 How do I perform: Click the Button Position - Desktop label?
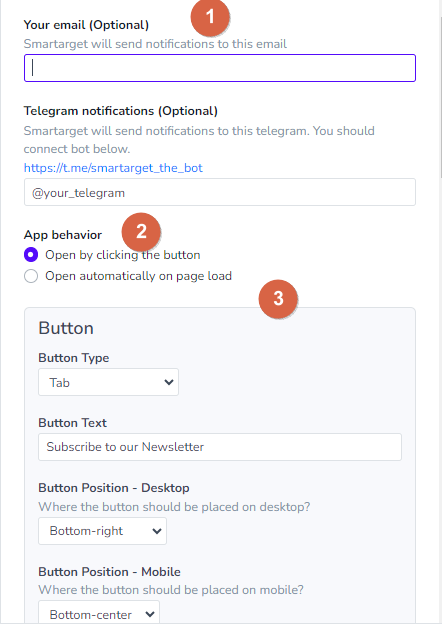tap(114, 488)
